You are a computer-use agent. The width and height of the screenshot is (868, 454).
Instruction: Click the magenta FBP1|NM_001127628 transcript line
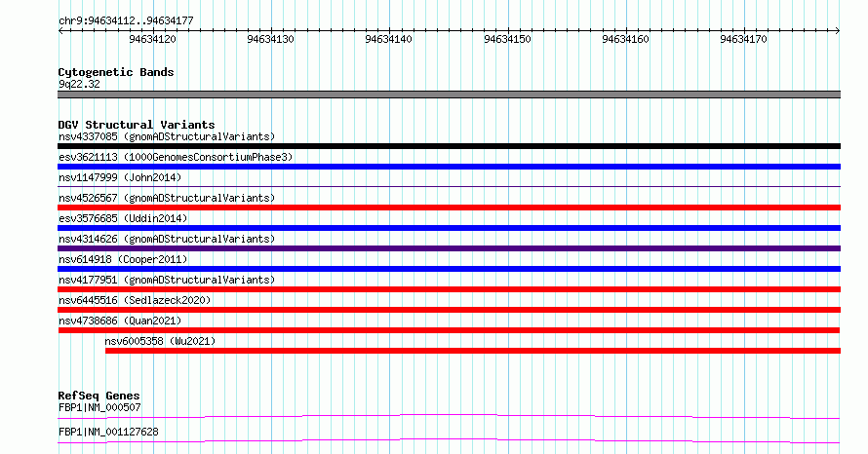(449, 440)
